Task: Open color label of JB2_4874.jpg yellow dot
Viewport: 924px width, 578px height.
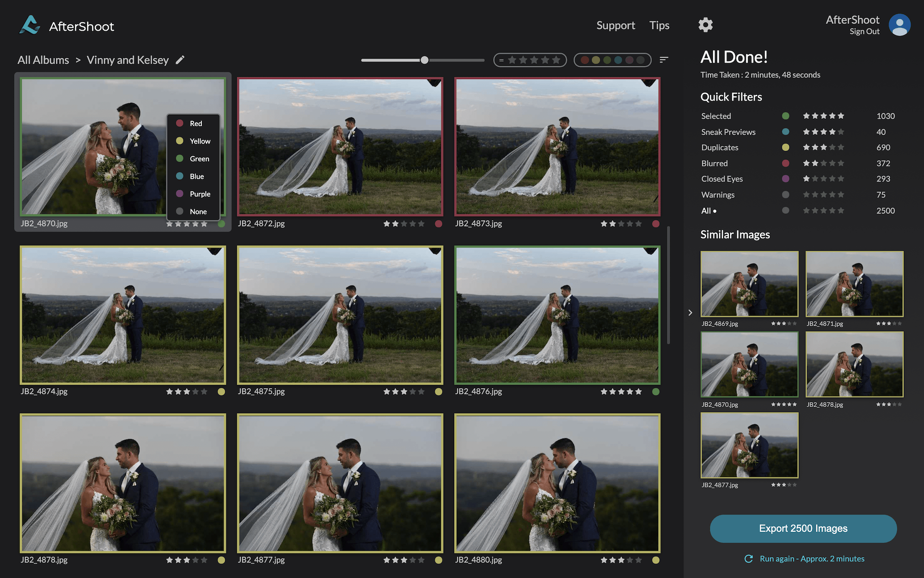Action: 221,392
